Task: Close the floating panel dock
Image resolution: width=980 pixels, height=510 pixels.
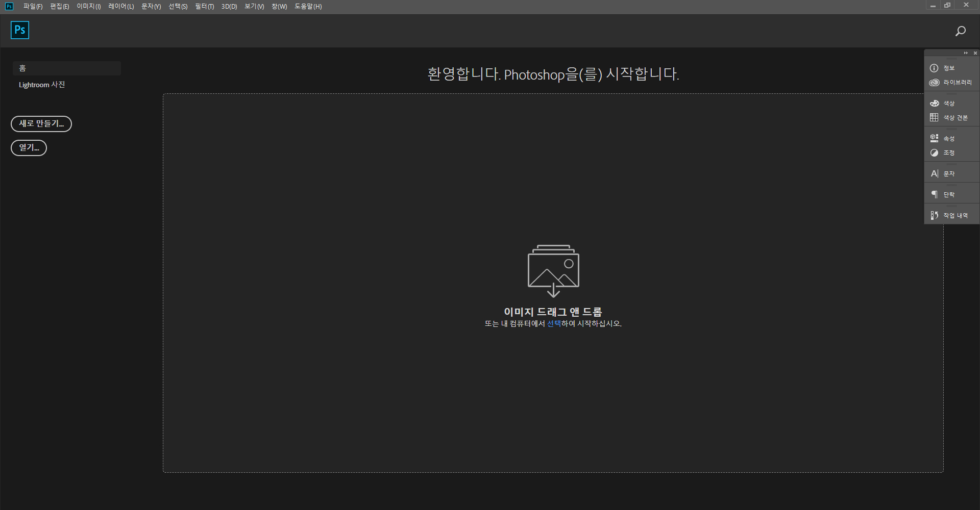Action: (975, 53)
